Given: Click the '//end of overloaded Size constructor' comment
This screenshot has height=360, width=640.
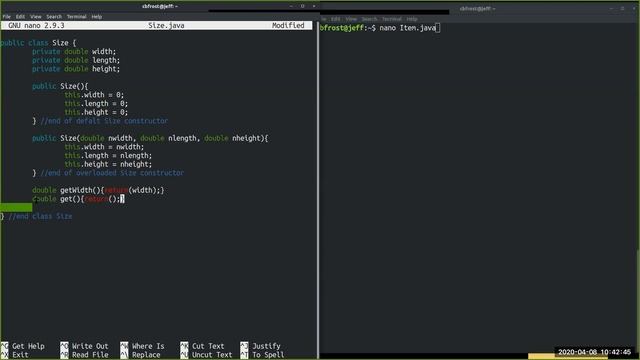Looking at the screenshot, I should [x=112, y=173].
